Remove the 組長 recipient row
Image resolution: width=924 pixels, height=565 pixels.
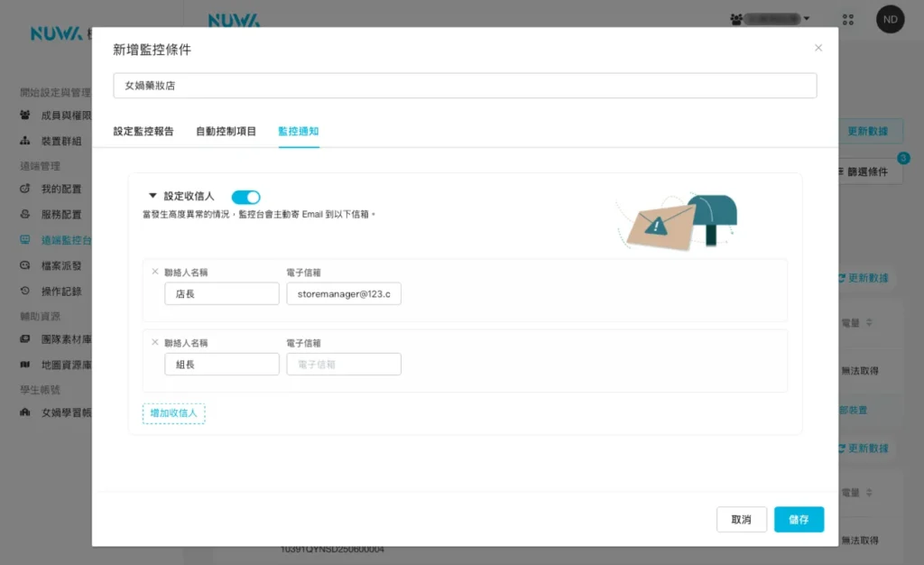click(x=154, y=342)
